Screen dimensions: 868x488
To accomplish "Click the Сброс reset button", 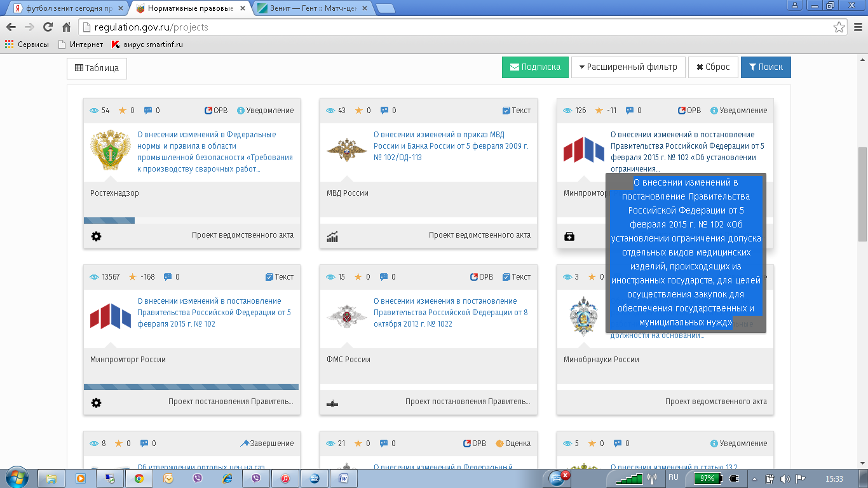I will 713,67.
